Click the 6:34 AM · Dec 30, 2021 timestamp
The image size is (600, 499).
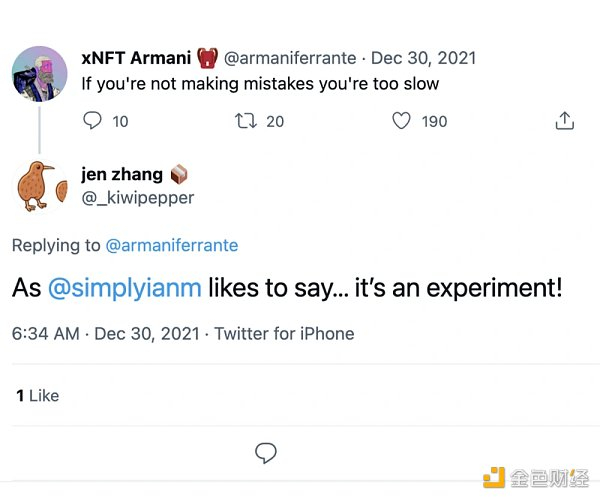(103, 334)
